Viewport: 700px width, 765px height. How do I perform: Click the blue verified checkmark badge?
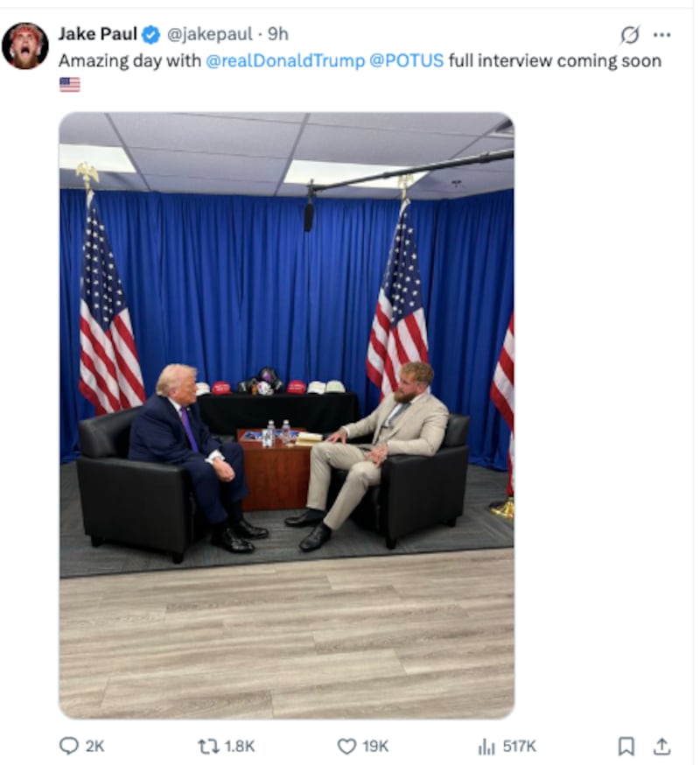pyautogui.click(x=150, y=35)
